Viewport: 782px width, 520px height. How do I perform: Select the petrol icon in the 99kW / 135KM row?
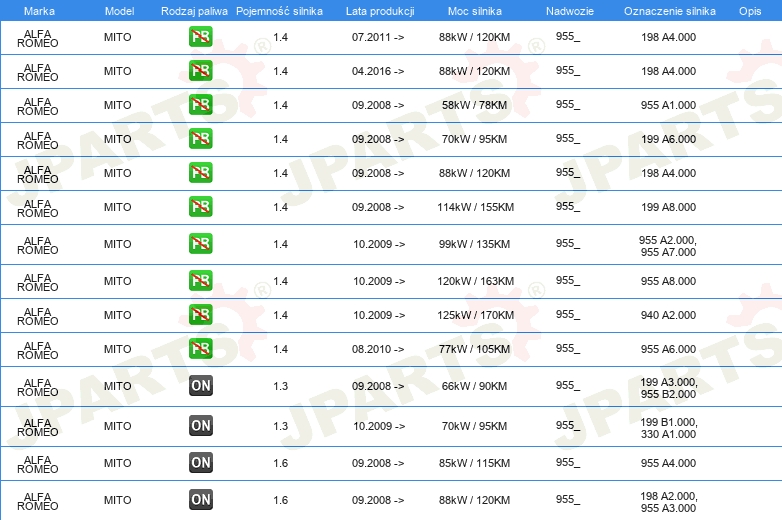200,244
